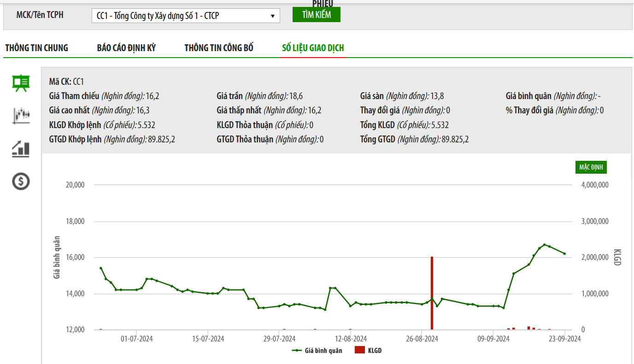Select the SỐ LIỆU GIAO DỊCH tab

click(x=313, y=48)
